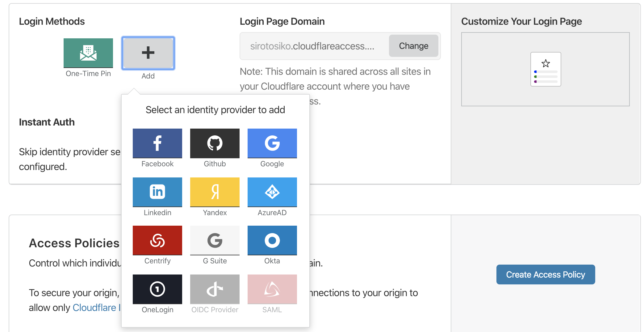The width and height of the screenshot is (644, 332).
Task: Select the Centrify provider icon
Action: (x=157, y=240)
